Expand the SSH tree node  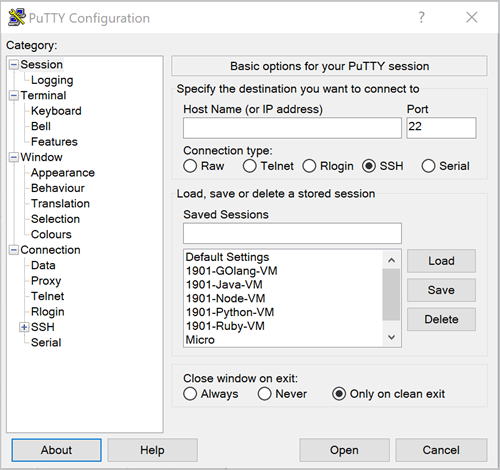point(24,327)
